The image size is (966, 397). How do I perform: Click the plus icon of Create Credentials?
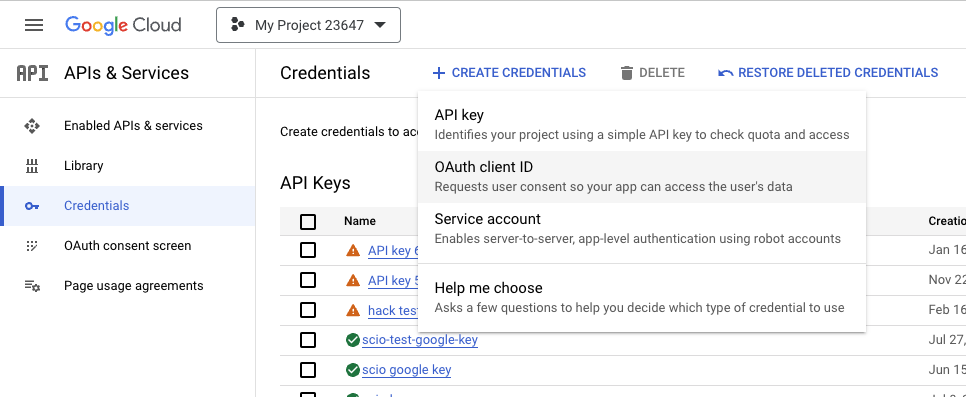pos(439,73)
